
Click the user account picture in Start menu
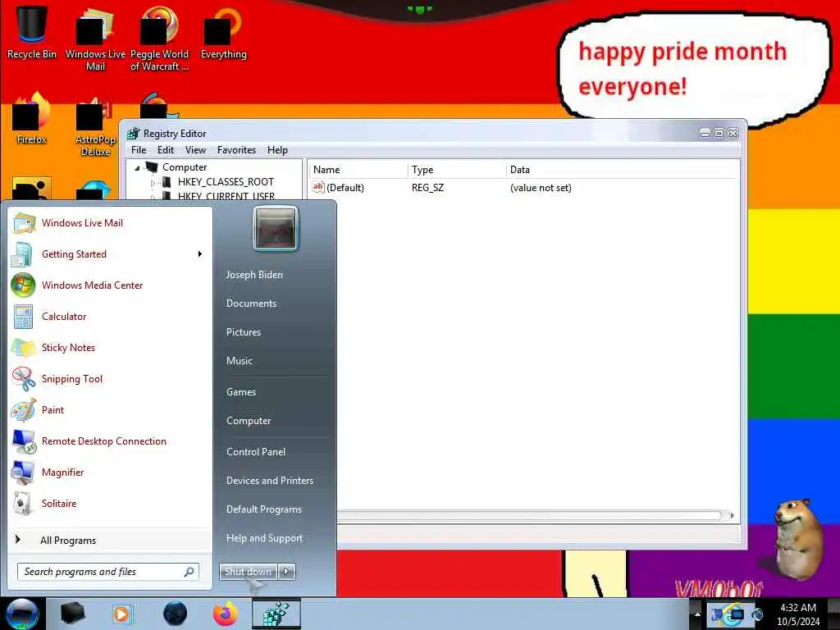coord(276,228)
